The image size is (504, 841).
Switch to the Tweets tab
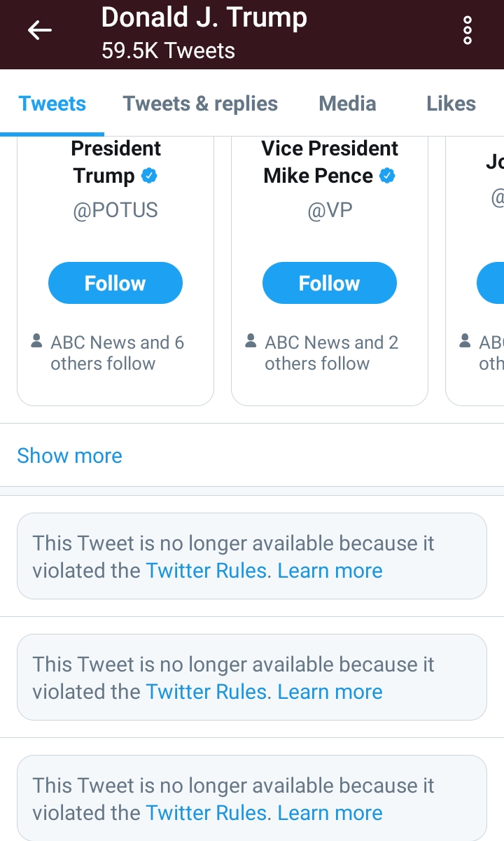pyautogui.click(x=52, y=104)
